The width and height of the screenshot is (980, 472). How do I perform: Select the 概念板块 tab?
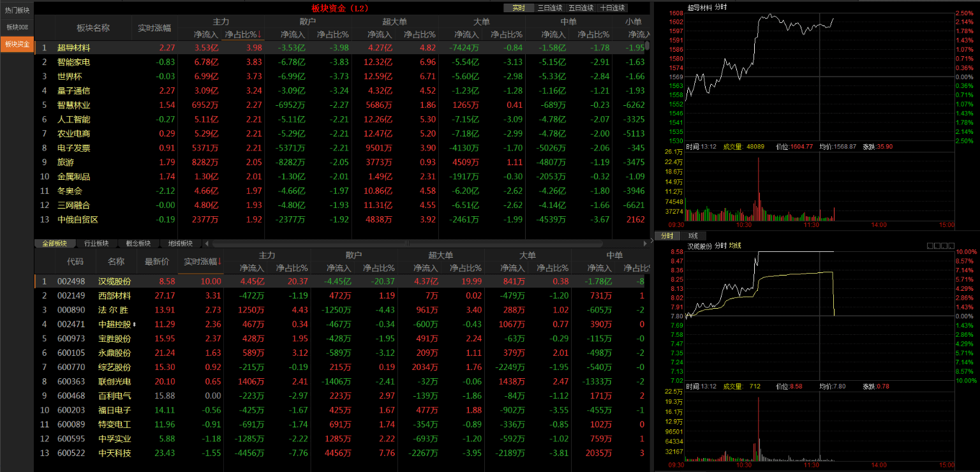click(x=138, y=244)
